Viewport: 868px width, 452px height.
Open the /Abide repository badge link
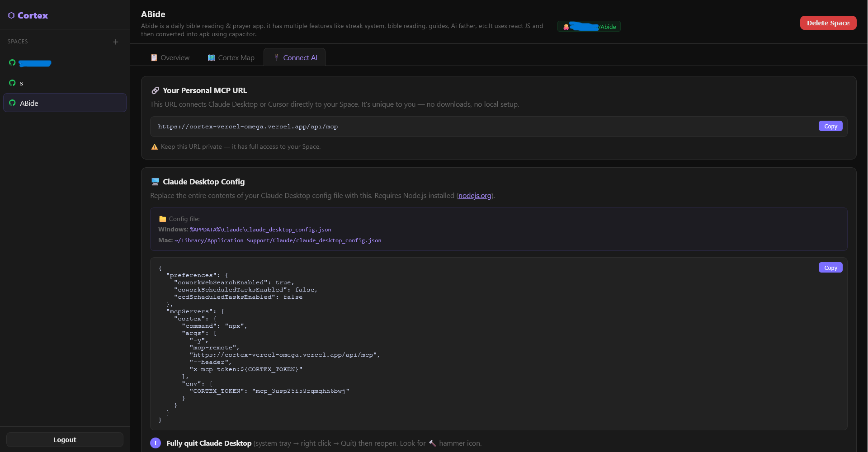point(589,27)
